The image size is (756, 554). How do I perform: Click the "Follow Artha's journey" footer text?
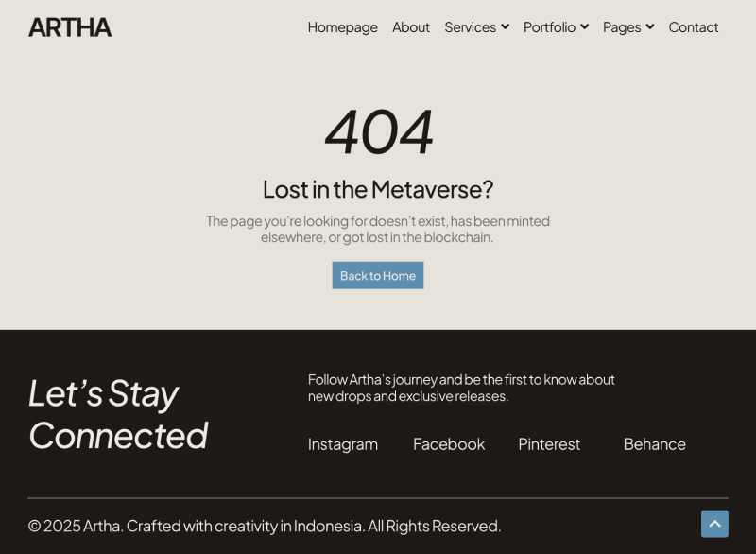click(x=461, y=388)
